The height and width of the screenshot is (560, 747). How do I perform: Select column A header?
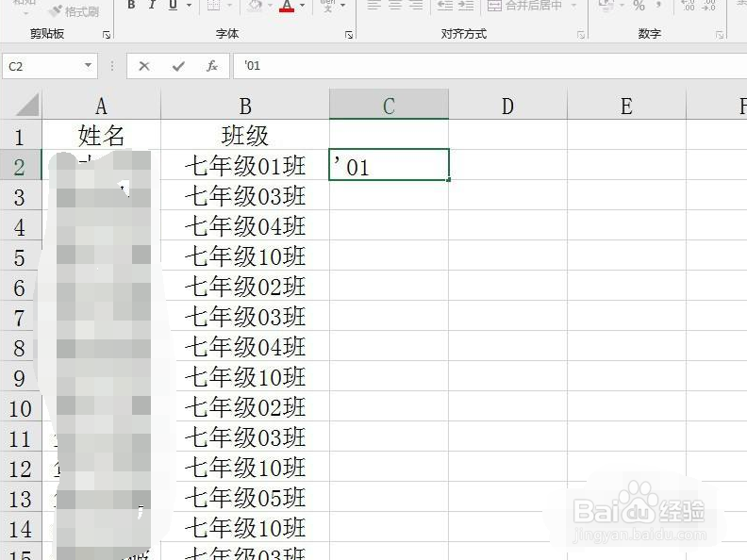[x=102, y=106]
